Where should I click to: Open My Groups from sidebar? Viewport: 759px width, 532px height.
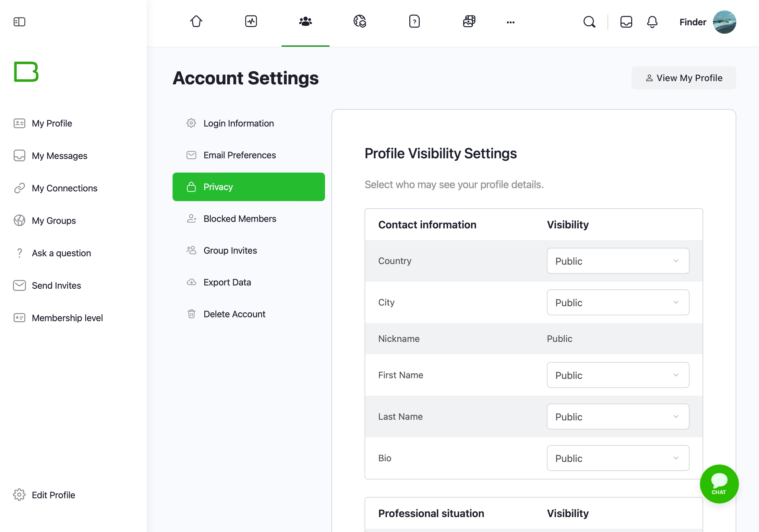54,221
